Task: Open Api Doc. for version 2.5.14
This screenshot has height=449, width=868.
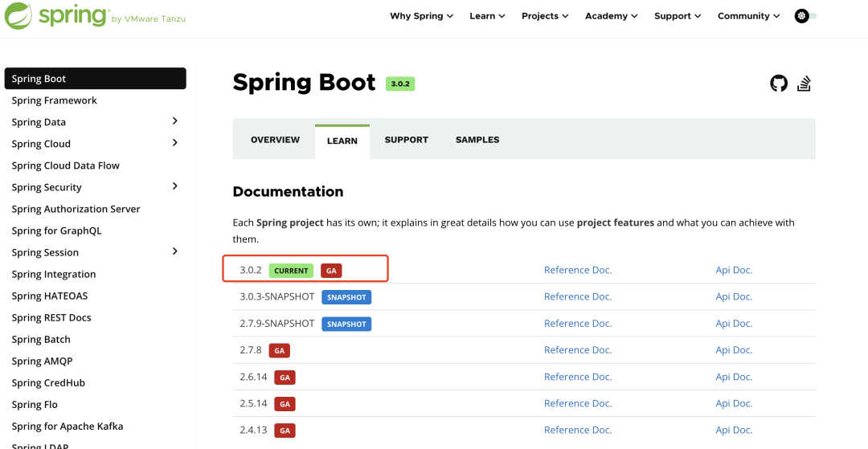Action: click(x=734, y=404)
